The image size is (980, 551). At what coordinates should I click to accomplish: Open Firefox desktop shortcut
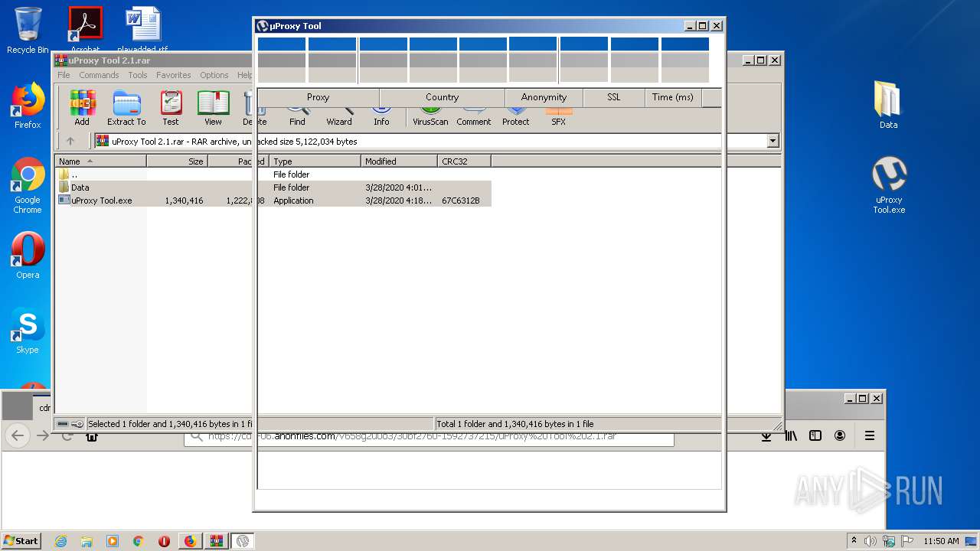coord(28,106)
